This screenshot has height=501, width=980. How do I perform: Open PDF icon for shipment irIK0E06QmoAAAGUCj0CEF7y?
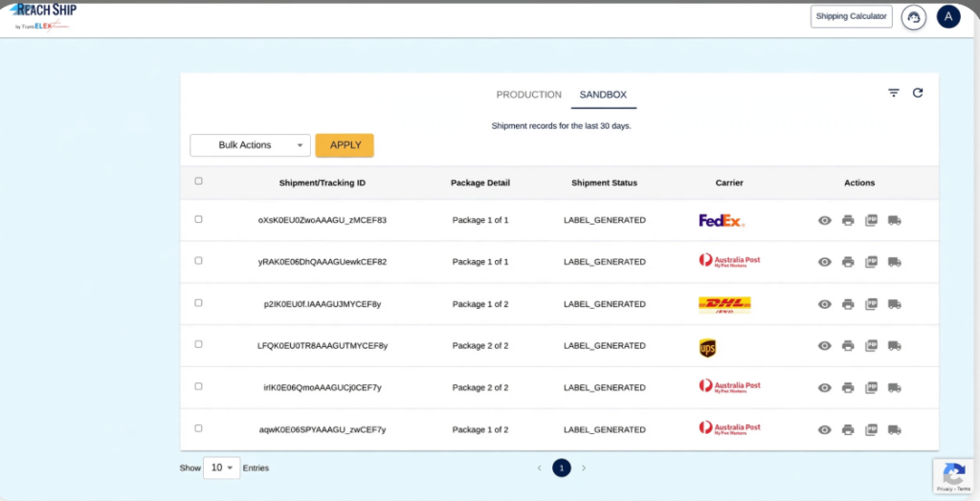(871, 388)
